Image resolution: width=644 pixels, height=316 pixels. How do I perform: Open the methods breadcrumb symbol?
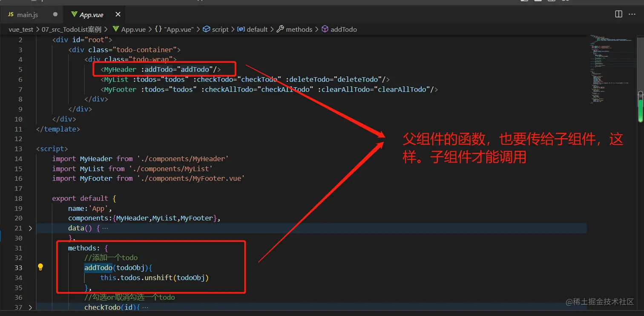click(295, 29)
